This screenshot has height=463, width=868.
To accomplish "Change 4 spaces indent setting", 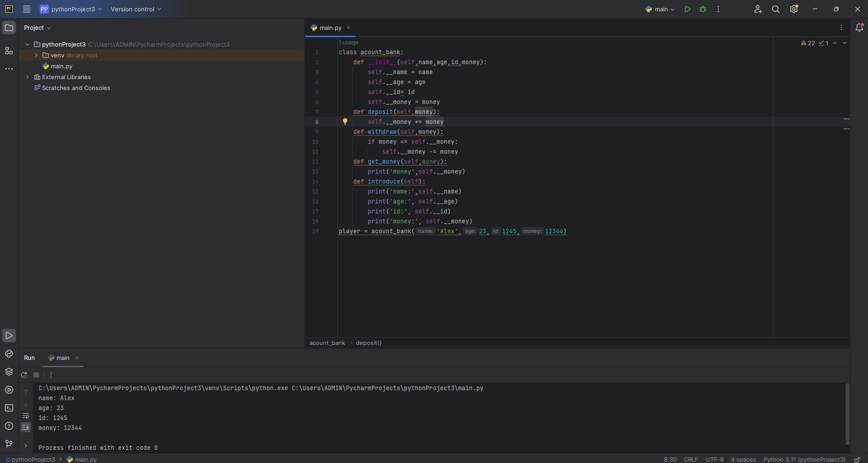I will click(744, 459).
